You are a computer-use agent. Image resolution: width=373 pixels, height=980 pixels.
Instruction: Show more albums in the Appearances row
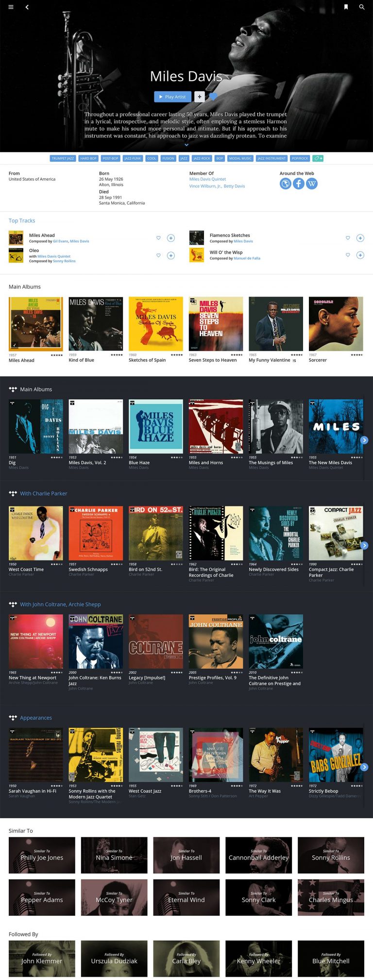pyautogui.click(x=364, y=767)
